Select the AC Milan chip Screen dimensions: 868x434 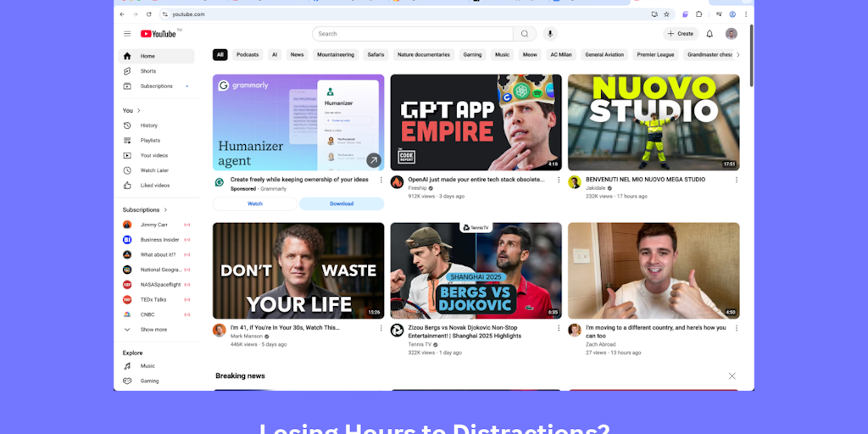click(x=561, y=55)
